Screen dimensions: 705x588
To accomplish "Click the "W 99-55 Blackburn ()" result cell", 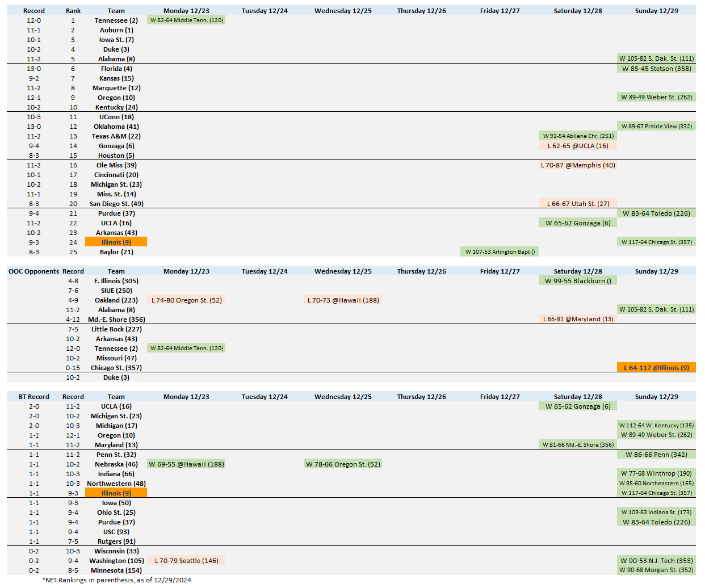I will click(x=578, y=281).
